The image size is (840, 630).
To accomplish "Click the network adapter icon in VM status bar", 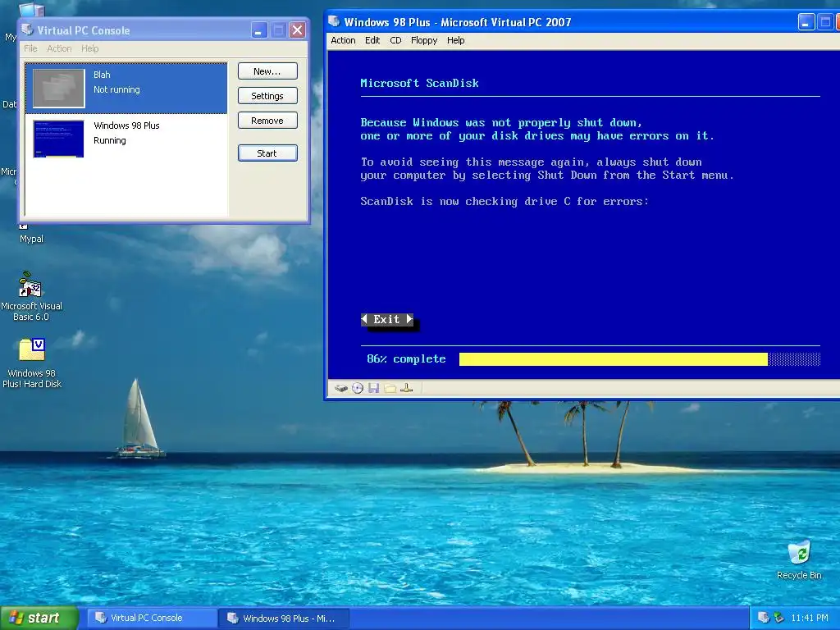I will [407, 388].
